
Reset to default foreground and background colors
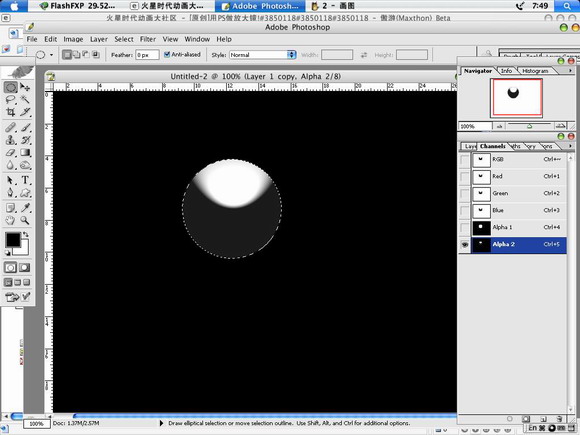7,253
